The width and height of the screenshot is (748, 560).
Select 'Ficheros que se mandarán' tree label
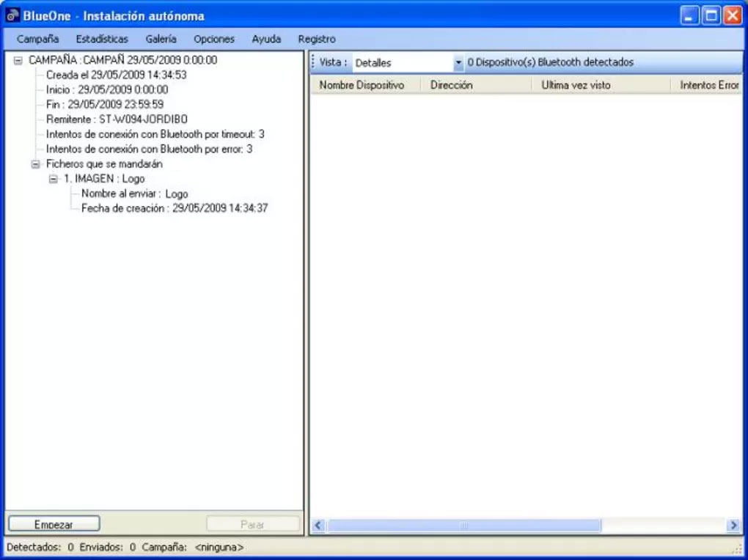[104, 164]
